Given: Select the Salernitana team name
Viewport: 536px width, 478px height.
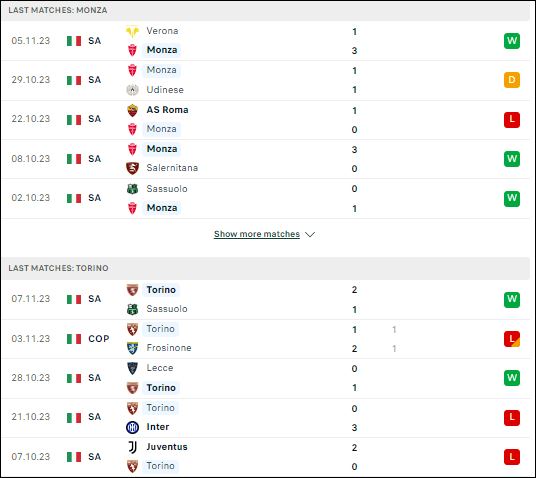Looking at the screenshot, I should [172, 168].
